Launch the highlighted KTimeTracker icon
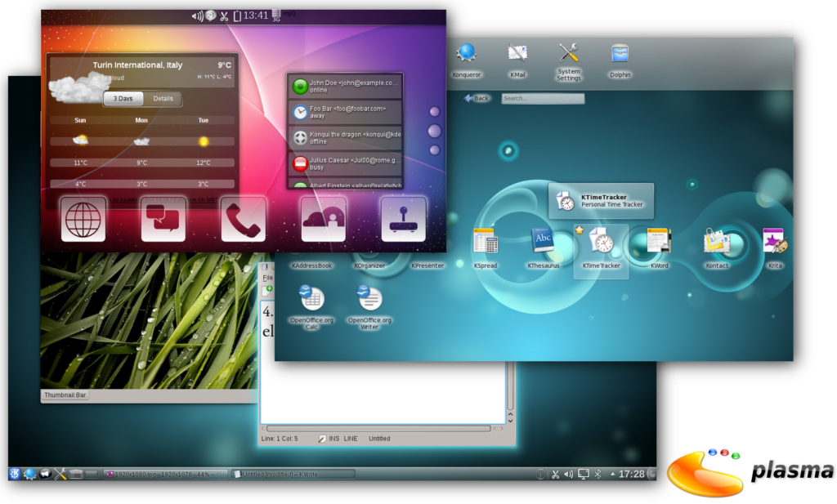 coord(601,240)
